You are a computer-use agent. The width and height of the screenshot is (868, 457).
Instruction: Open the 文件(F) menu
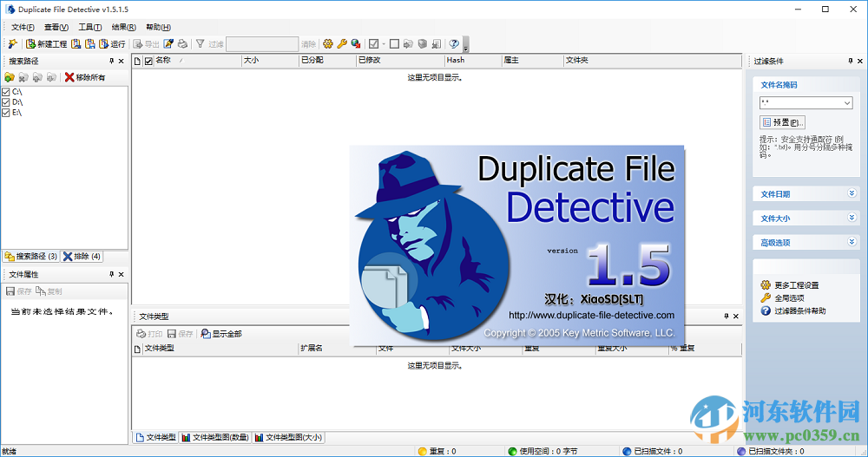(x=23, y=27)
